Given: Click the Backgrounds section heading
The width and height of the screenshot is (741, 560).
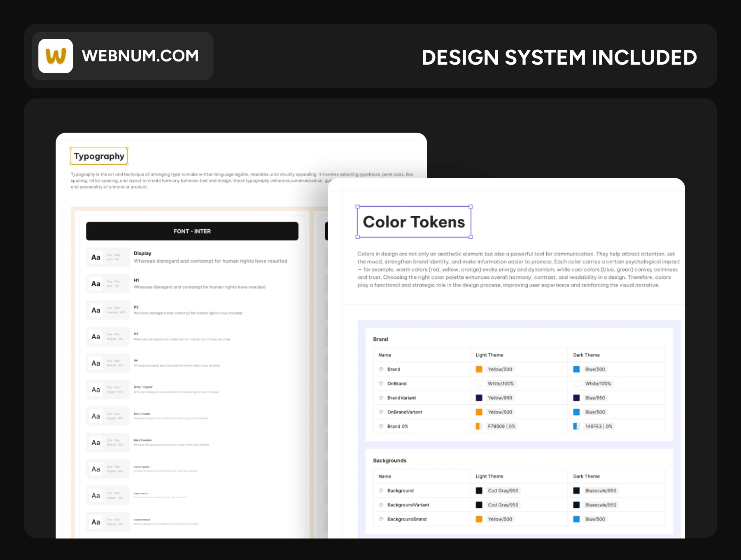Looking at the screenshot, I should tap(389, 460).
